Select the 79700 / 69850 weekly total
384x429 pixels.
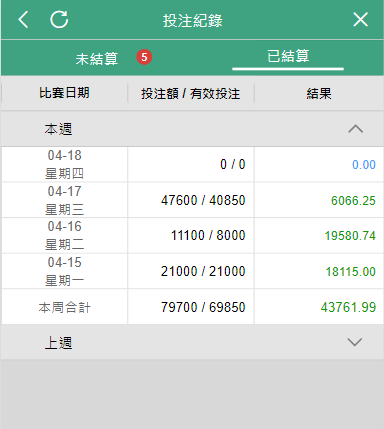tap(203, 307)
